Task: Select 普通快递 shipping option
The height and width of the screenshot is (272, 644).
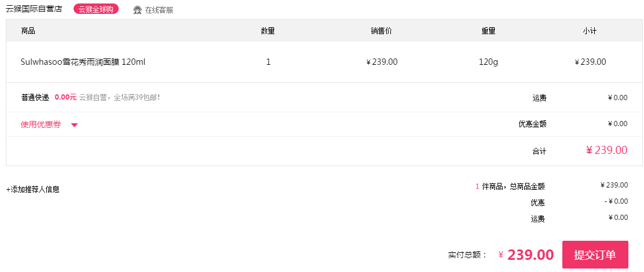Action: pos(35,97)
